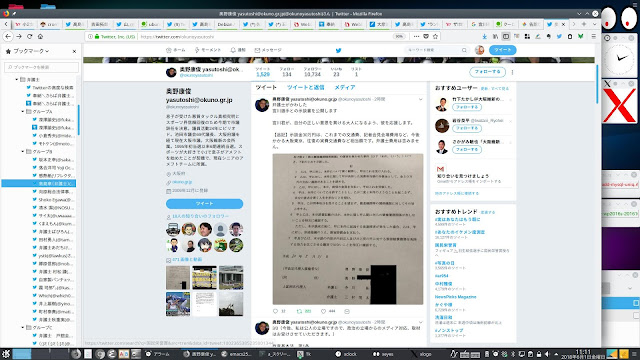This screenshot has width=640, height=360.
Task: Collapse the グループC bookmark folder
Action: coord(23,327)
